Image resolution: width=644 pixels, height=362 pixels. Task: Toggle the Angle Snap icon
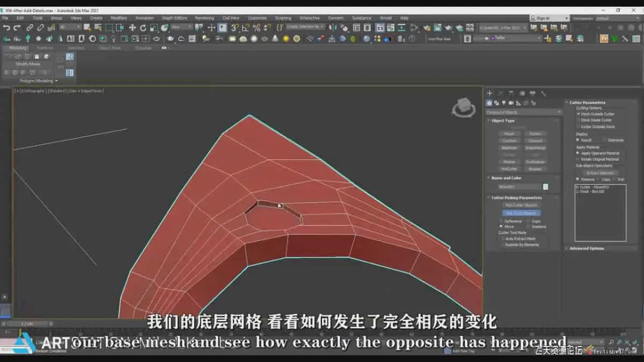[x=246, y=28]
